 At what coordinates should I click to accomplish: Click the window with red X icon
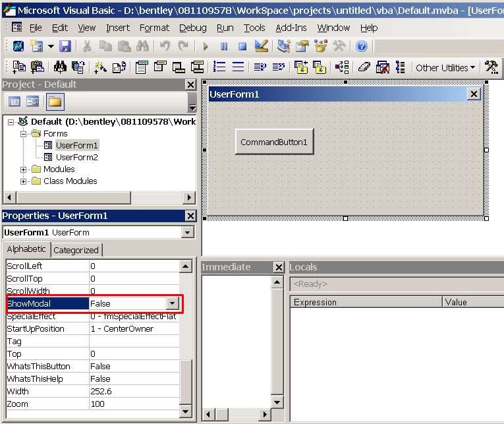(x=383, y=67)
